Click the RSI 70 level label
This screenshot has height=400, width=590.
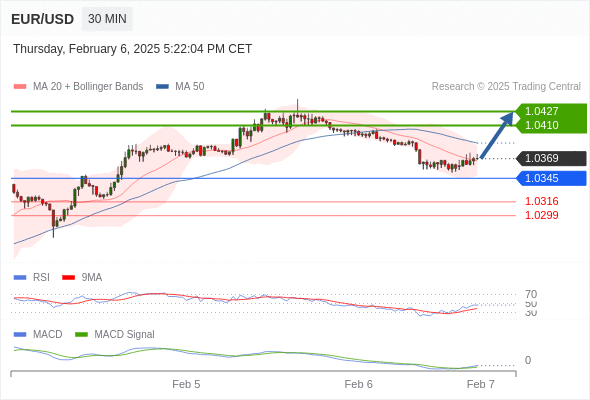click(x=531, y=294)
